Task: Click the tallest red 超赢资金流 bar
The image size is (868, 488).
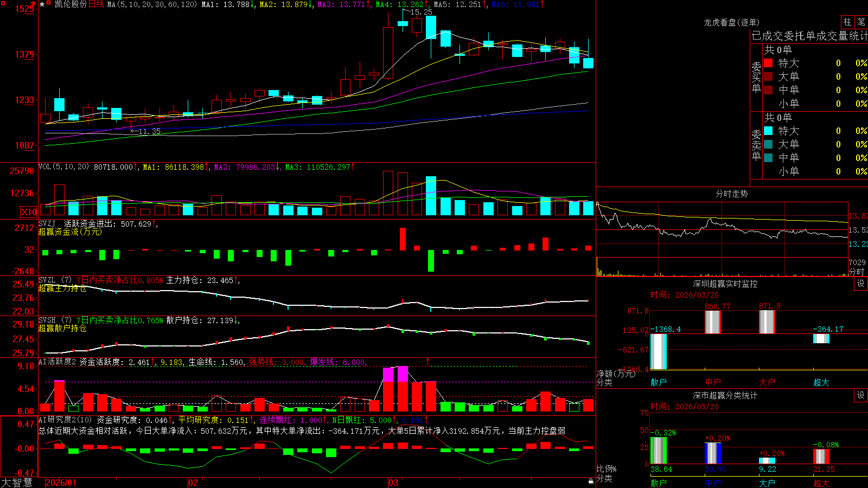Action: [x=403, y=239]
